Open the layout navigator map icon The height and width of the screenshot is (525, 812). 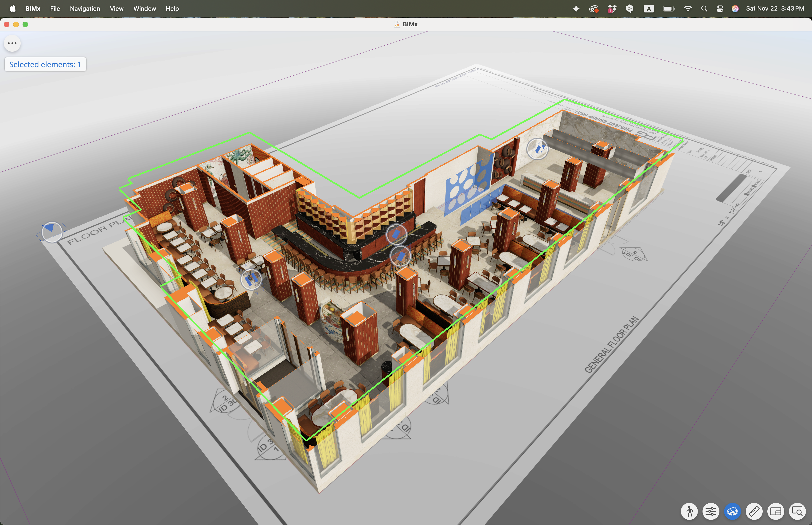pos(776,511)
